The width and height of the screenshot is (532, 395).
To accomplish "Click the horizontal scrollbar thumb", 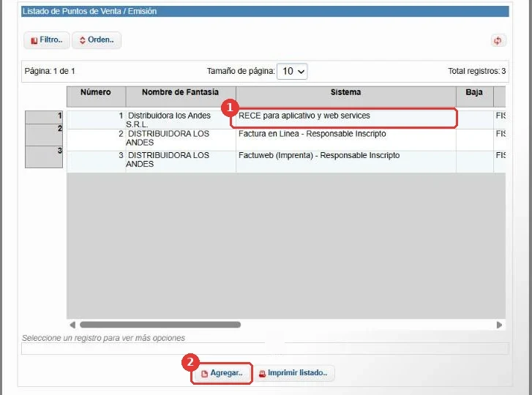I will 160,325.
